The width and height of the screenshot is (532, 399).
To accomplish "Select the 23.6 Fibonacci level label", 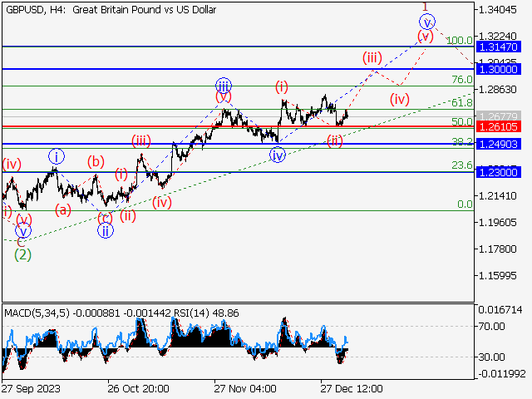I will tap(462, 165).
